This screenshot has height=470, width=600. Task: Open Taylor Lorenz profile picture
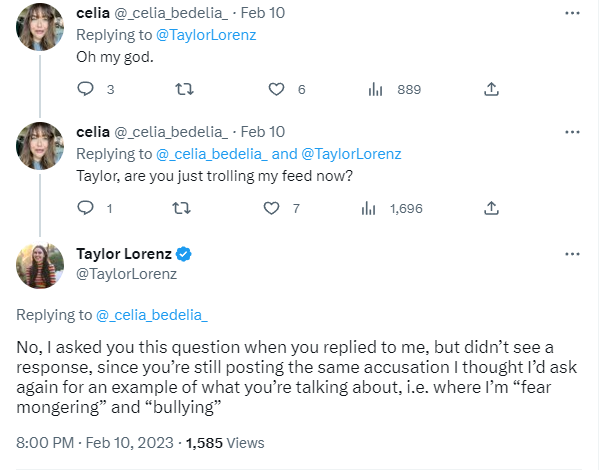point(40,265)
